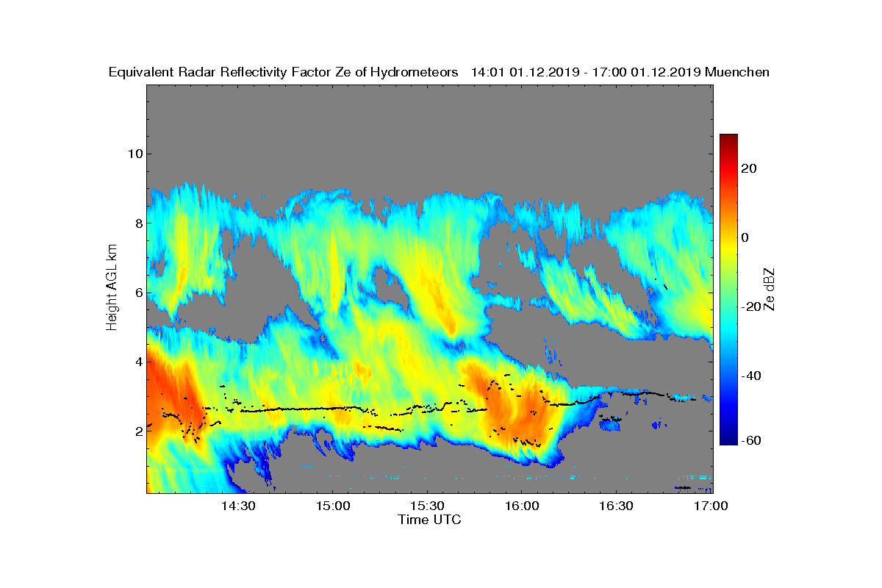This screenshot has height=588, width=882.
Task: Click the colorbar label 20
Action: (x=750, y=168)
